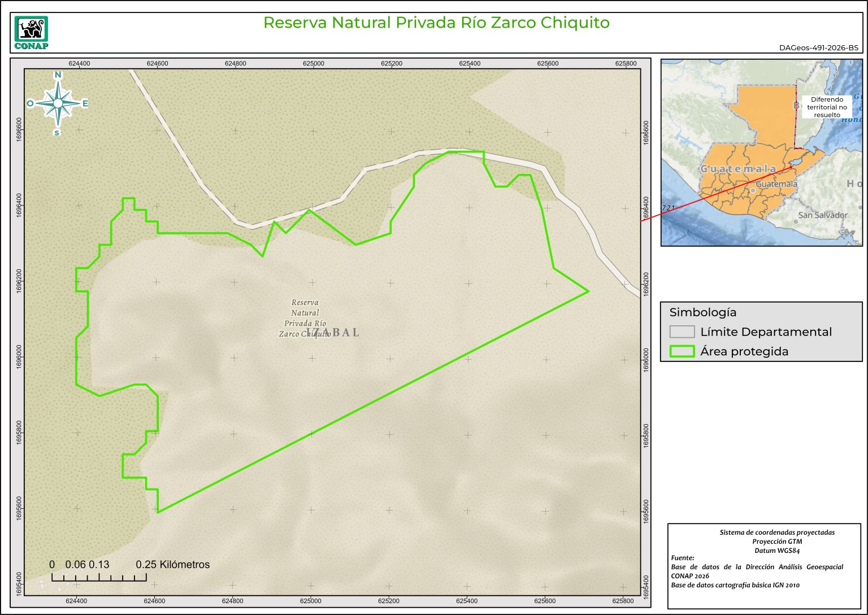This screenshot has height=615, width=868.
Task: Select the Límite Departamental legend swatch
Action: click(x=682, y=332)
